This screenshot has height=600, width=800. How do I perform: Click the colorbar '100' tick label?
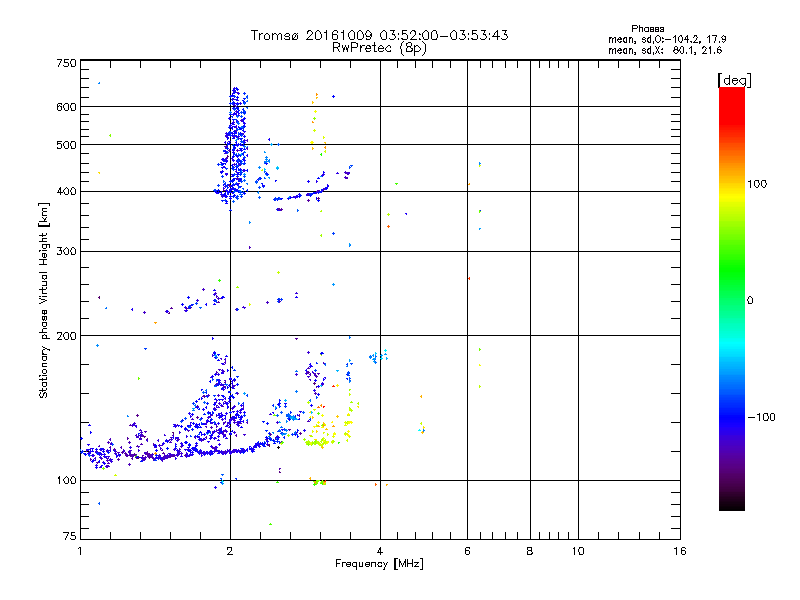(757, 184)
